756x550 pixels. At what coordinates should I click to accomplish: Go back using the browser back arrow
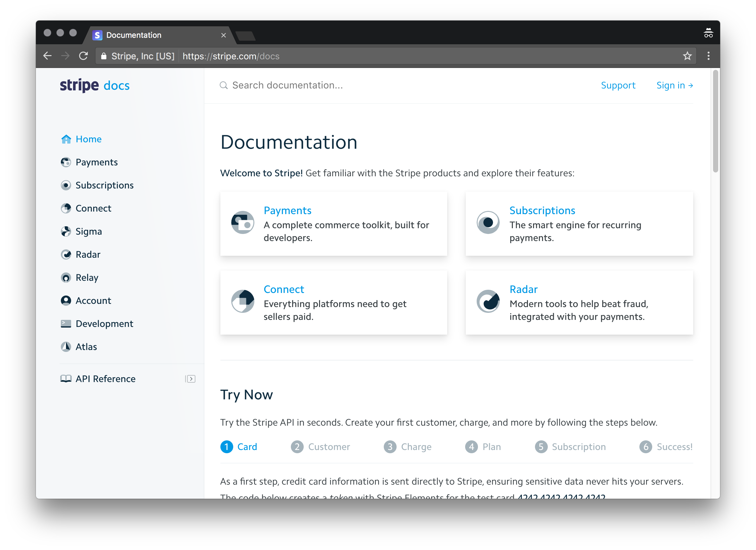click(47, 56)
